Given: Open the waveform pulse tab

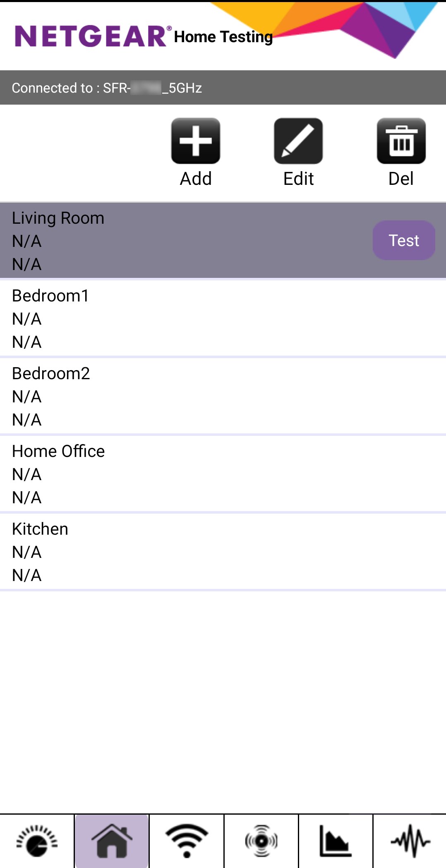Looking at the screenshot, I should (x=410, y=841).
